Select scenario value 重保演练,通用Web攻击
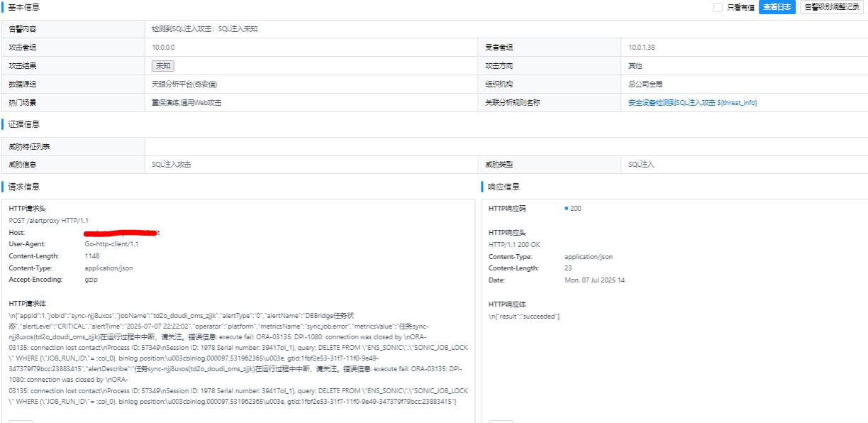The width and height of the screenshot is (868, 423). coord(187,103)
